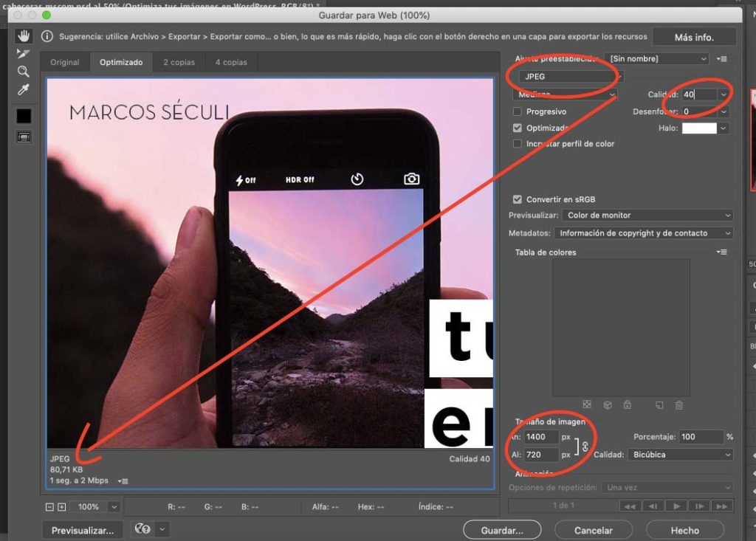Select the Slice Select tool
This screenshot has height=541, width=756.
[23, 54]
